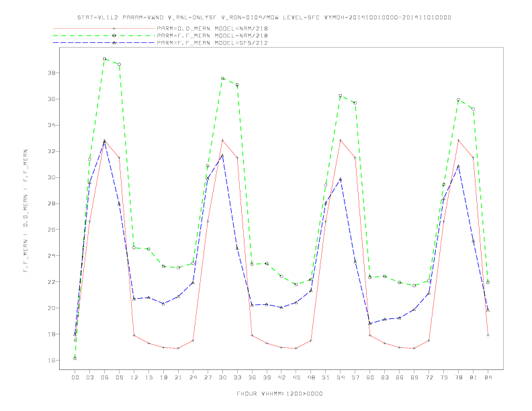The height and width of the screenshot is (411, 532).
Task: Click green NAM circle marker at hour 78
Action: 458,99
